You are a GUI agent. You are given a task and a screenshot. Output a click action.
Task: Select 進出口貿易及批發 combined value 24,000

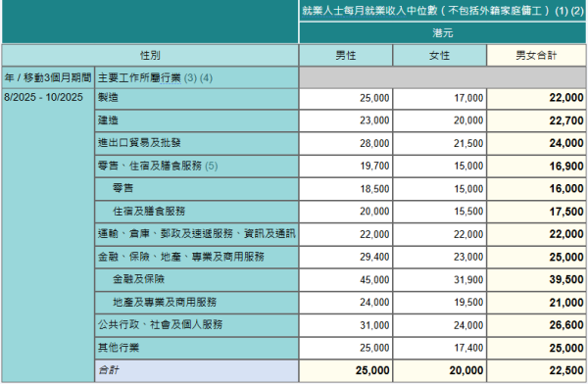[536, 143]
